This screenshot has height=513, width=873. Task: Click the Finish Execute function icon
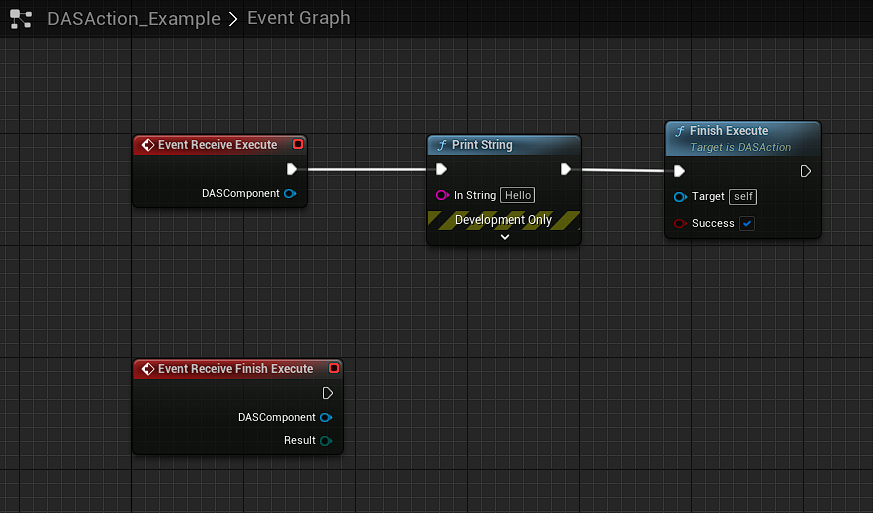click(680, 131)
